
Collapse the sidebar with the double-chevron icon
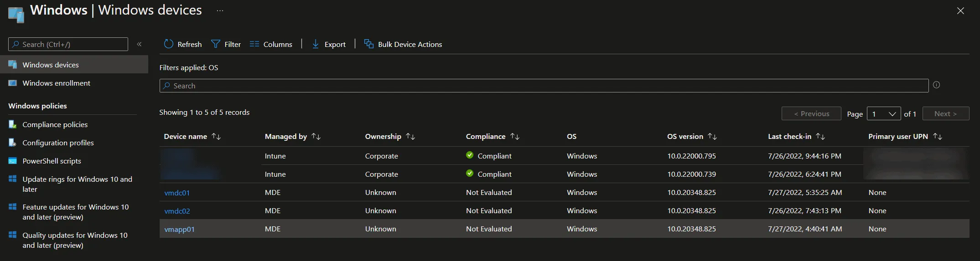click(x=139, y=44)
